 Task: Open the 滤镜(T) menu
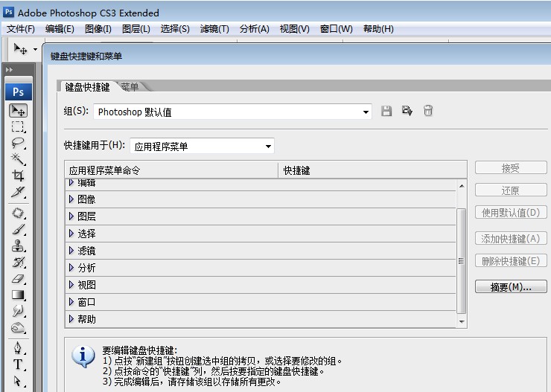pyautogui.click(x=214, y=29)
